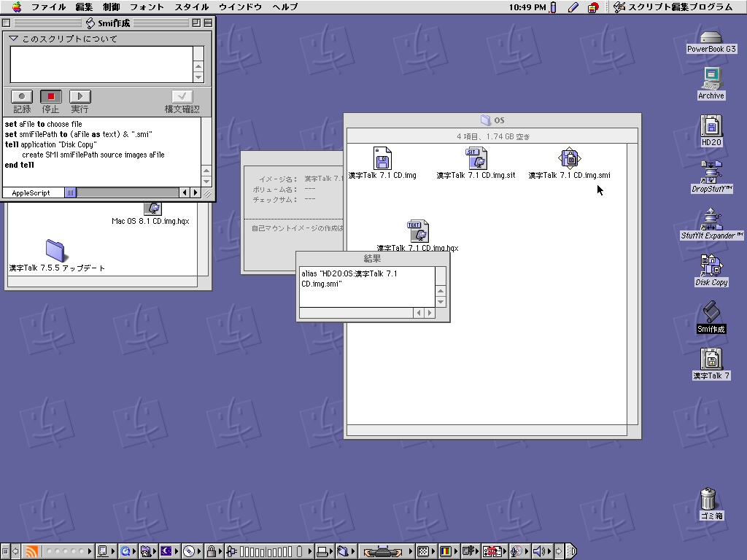This screenshot has width=747, height=560.
Task: Open the Apple menu
Action: [17, 7]
